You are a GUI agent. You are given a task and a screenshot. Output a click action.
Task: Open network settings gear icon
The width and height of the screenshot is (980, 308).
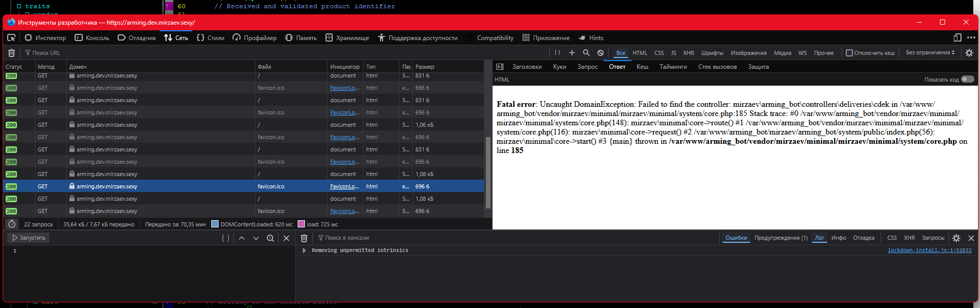click(x=969, y=53)
